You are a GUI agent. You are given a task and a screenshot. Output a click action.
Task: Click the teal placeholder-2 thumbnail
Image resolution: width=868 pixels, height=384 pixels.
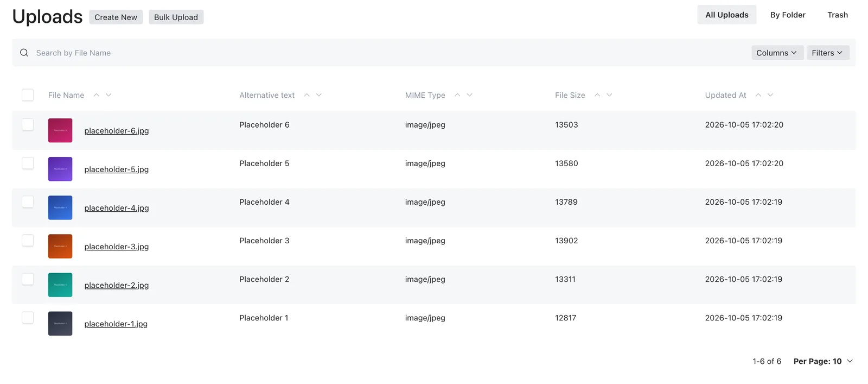[x=60, y=285]
